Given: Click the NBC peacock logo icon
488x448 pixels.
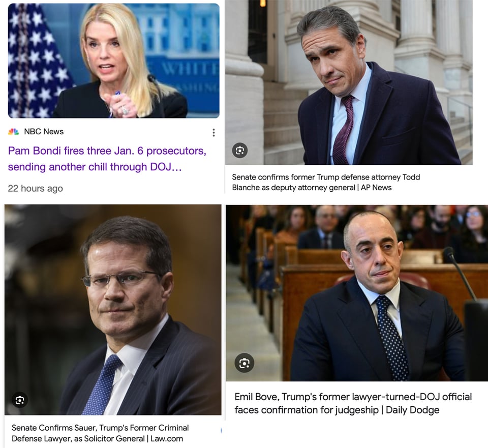Looking at the screenshot, I should [x=13, y=132].
